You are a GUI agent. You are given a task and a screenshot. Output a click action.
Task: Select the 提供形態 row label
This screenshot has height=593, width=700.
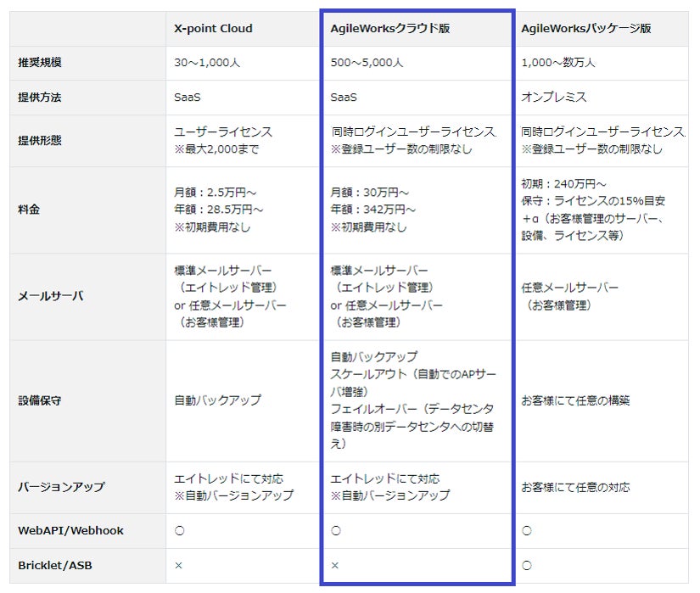40,141
